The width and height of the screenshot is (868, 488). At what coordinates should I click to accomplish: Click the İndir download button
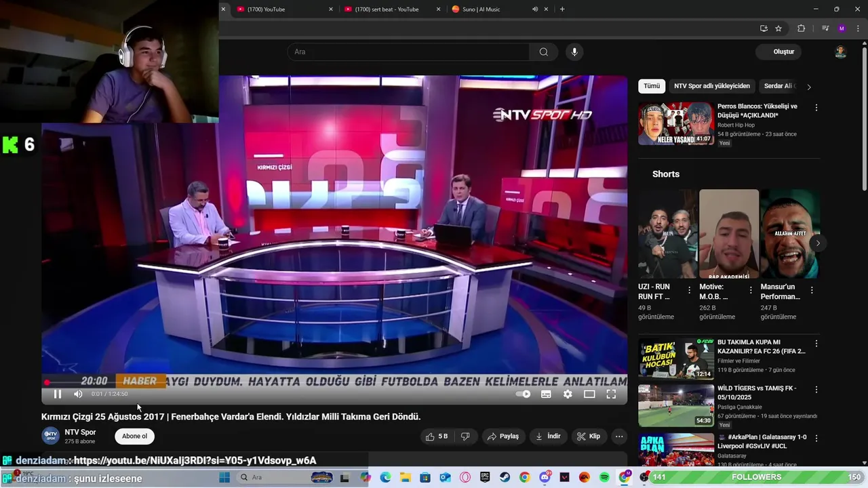coord(548,436)
